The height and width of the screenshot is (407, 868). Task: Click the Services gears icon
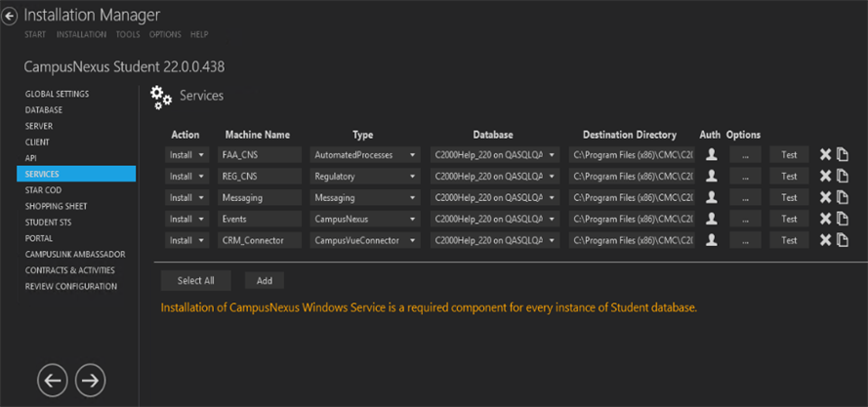tap(161, 98)
